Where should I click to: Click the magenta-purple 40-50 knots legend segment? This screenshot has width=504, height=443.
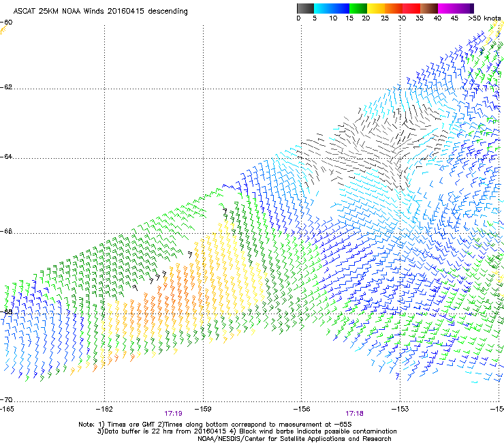[x=456, y=8]
